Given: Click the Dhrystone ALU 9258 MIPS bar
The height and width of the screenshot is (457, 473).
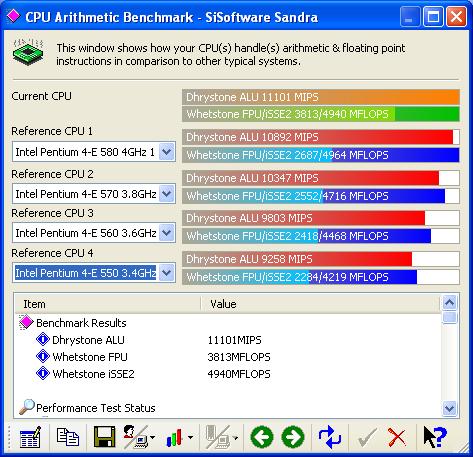Looking at the screenshot, I should pyautogui.click(x=321, y=259).
